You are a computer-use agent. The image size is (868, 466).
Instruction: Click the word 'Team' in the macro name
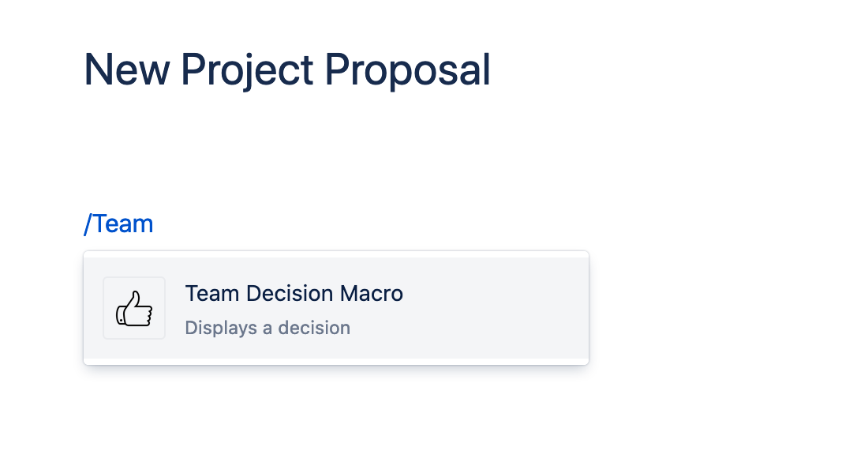pyautogui.click(x=211, y=294)
